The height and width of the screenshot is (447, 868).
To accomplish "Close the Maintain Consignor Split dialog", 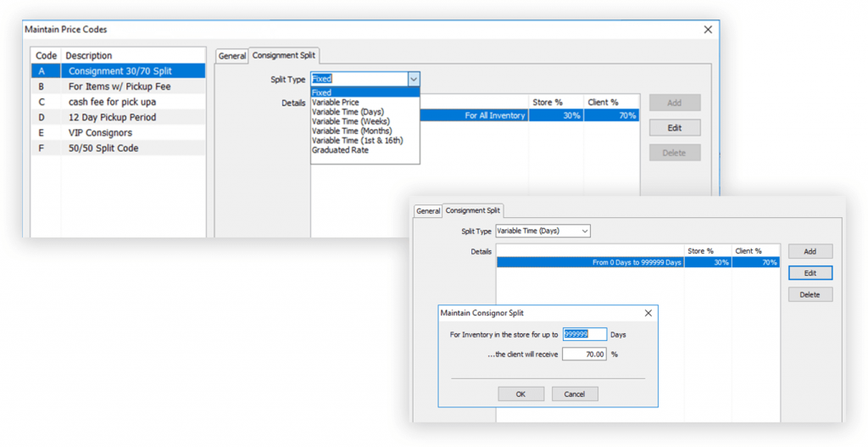I will 648,313.
